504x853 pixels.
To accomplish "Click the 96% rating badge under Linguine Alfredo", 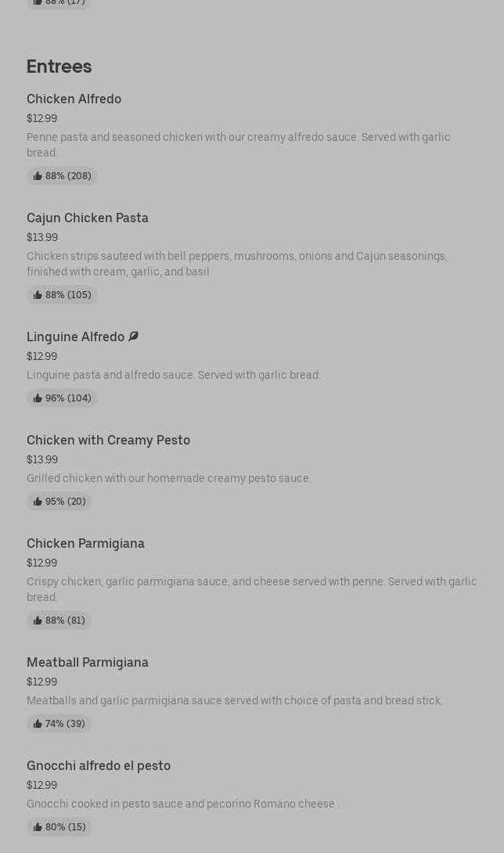I will (x=62, y=398).
